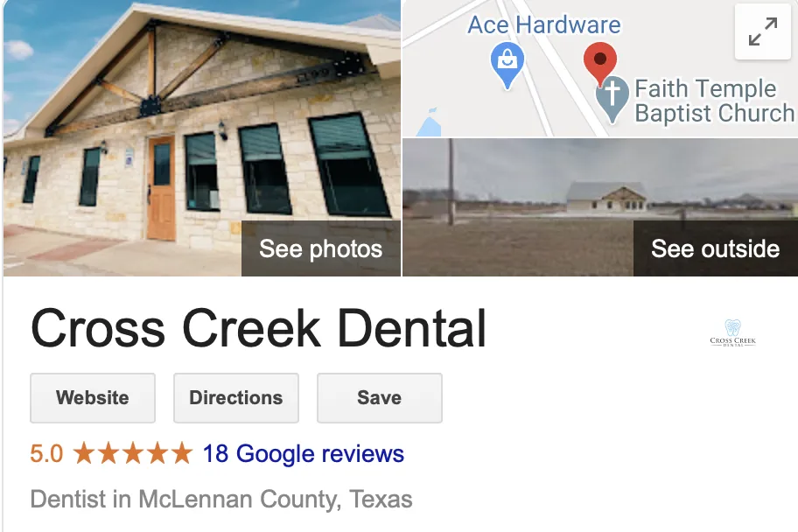Open the building exterior photo
The width and height of the screenshot is (798, 532).
click(201, 138)
